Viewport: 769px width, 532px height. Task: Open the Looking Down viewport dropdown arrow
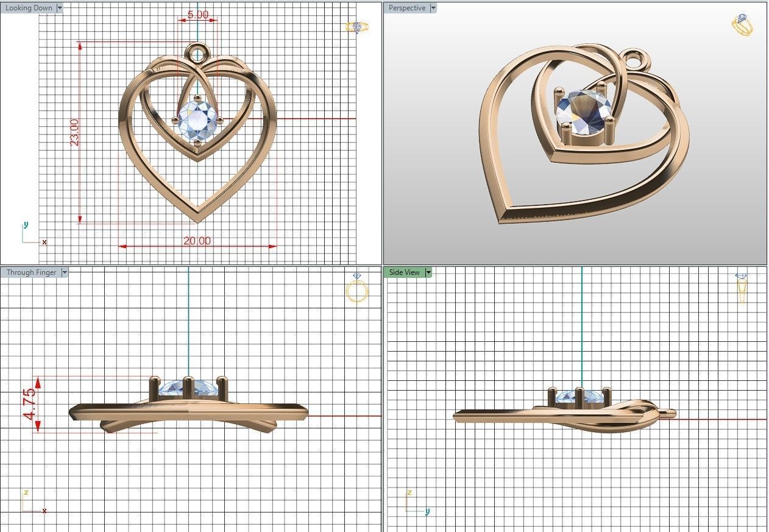(59, 8)
